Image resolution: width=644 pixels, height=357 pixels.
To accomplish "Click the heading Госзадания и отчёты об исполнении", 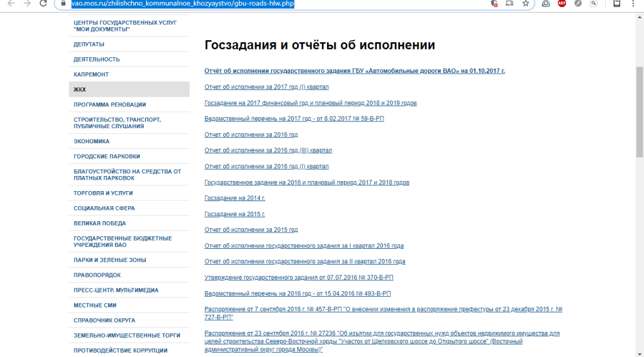I will pos(319,45).
